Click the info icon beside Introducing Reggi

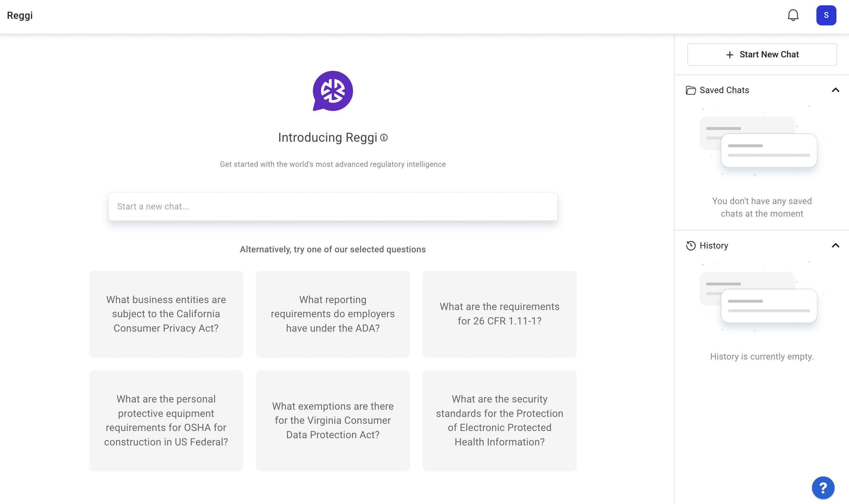pos(384,138)
